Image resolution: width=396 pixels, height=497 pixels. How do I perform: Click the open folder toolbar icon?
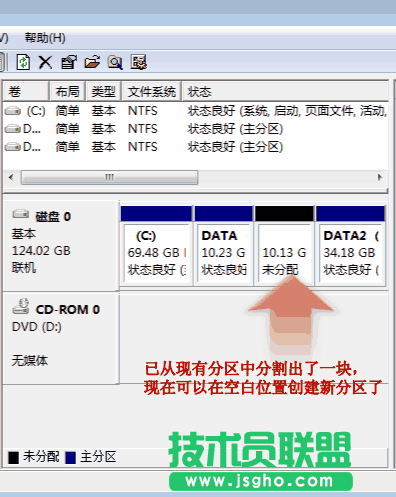pos(92,62)
